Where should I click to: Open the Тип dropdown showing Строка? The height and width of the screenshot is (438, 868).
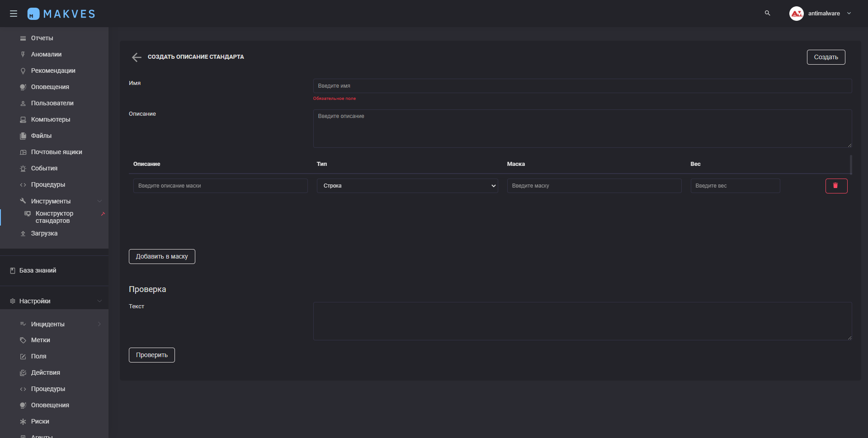[x=407, y=186]
